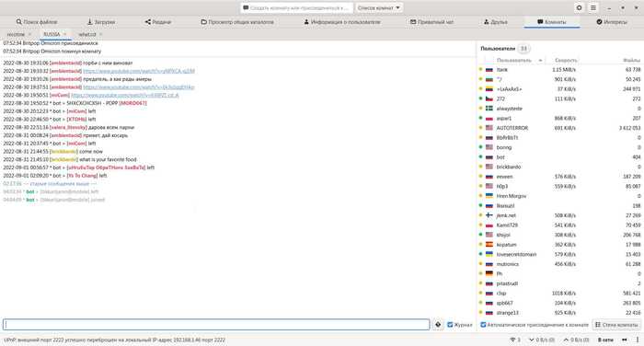Open the preferences gear icon
Screen dimensions: 644x346
579,7
